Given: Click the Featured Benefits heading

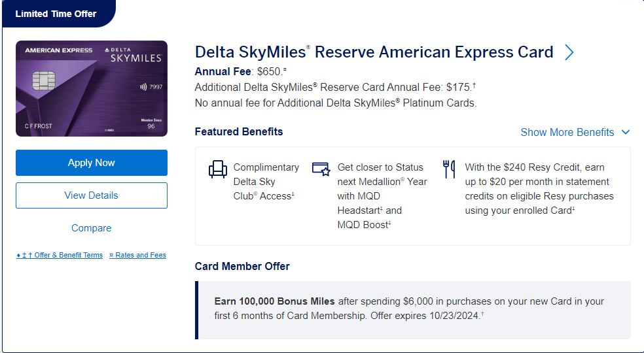Looking at the screenshot, I should [239, 131].
